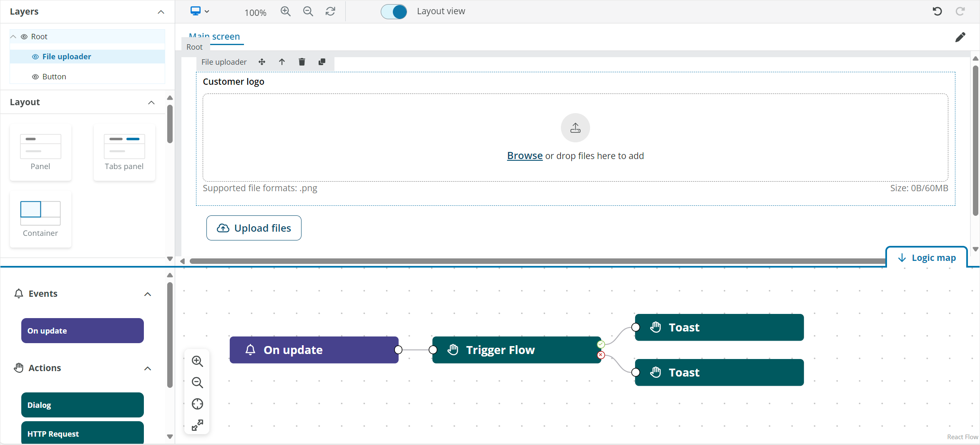Undo the last change

pos(937,11)
